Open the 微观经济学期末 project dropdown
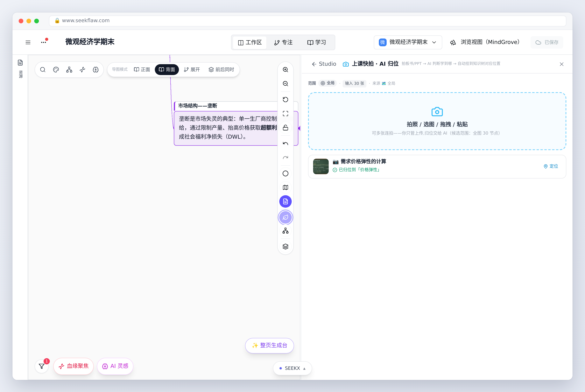The width and height of the screenshot is (585, 392). click(x=408, y=42)
